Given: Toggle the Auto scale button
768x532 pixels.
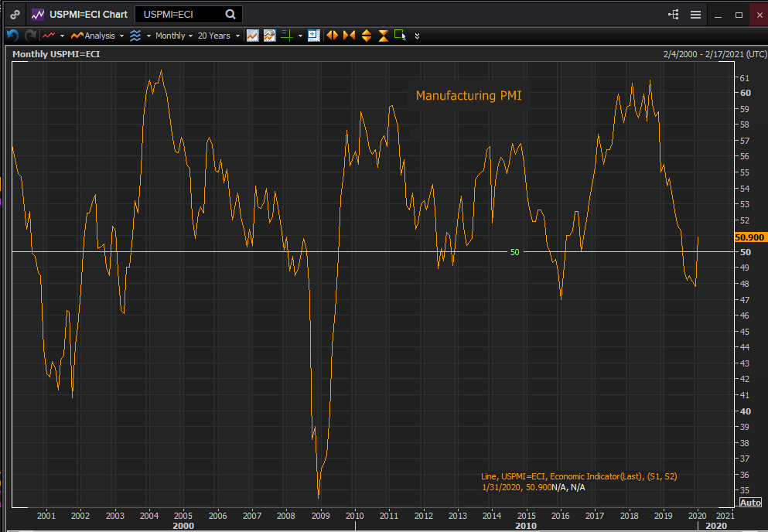Looking at the screenshot, I should point(750,503).
